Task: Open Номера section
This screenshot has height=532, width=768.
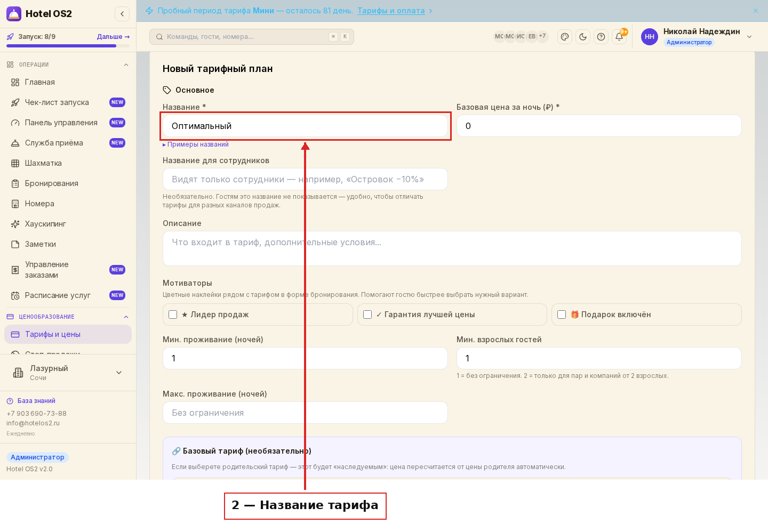Action: click(68, 204)
